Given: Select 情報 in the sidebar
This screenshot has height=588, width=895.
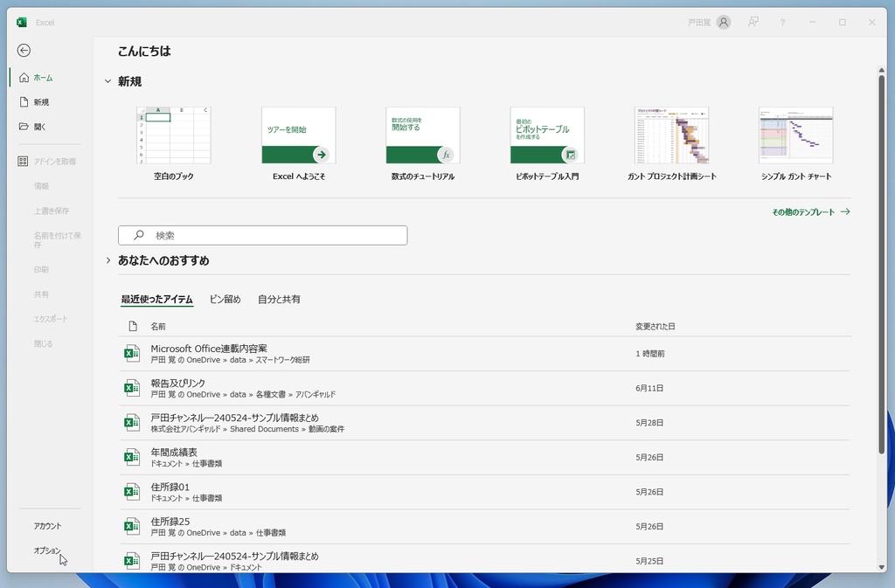Looking at the screenshot, I should 41,186.
